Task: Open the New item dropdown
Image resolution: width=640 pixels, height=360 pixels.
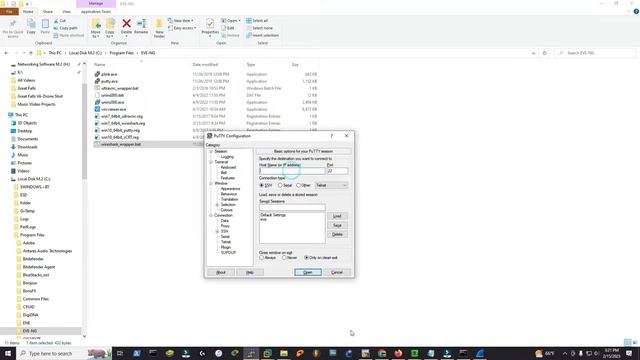Action: click(x=181, y=20)
